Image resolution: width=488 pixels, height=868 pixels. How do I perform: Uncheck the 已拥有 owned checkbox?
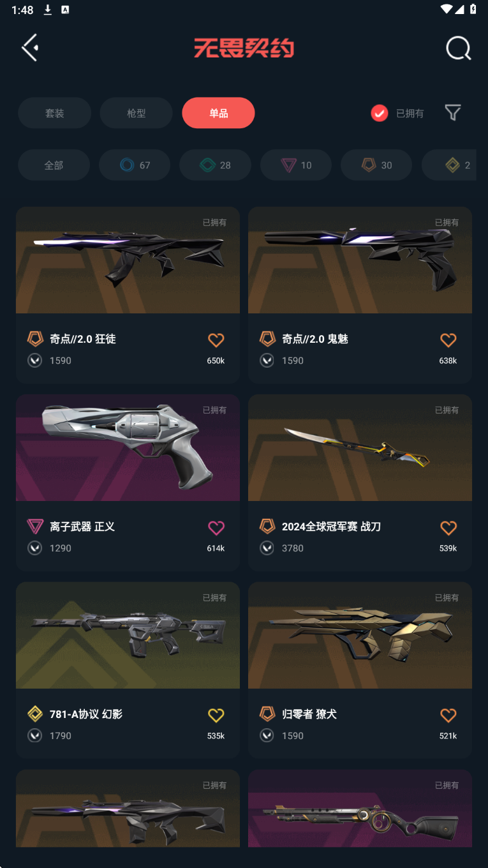(x=380, y=113)
